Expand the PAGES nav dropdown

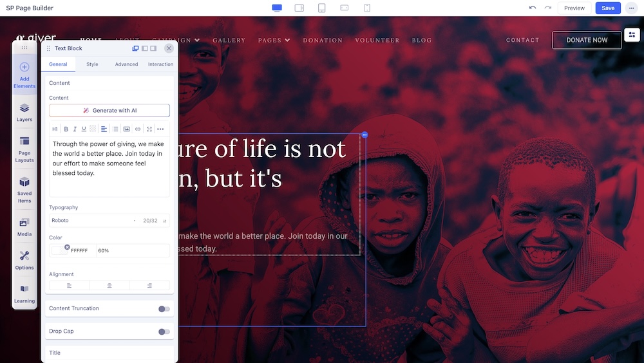pyautogui.click(x=274, y=41)
